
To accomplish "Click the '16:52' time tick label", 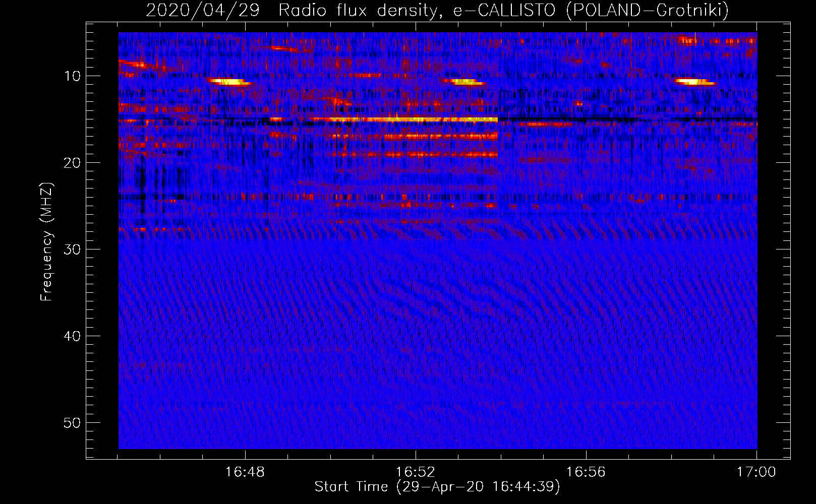I will coord(416,472).
